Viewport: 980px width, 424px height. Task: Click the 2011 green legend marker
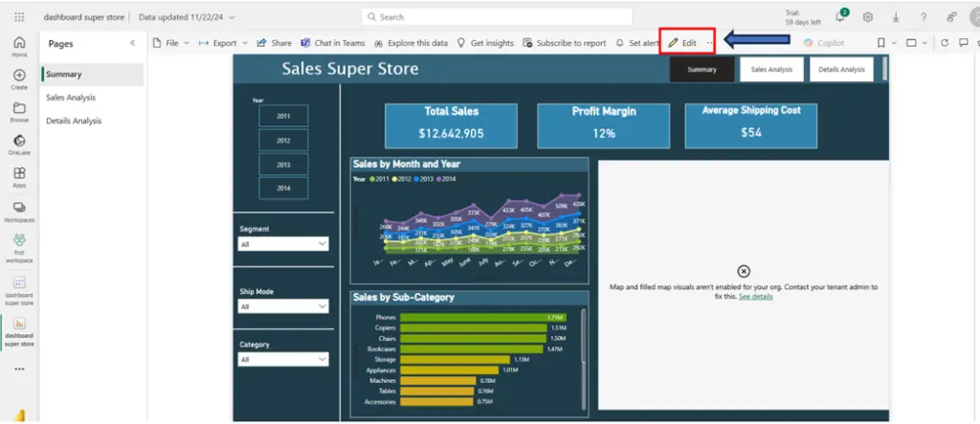click(x=371, y=179)
